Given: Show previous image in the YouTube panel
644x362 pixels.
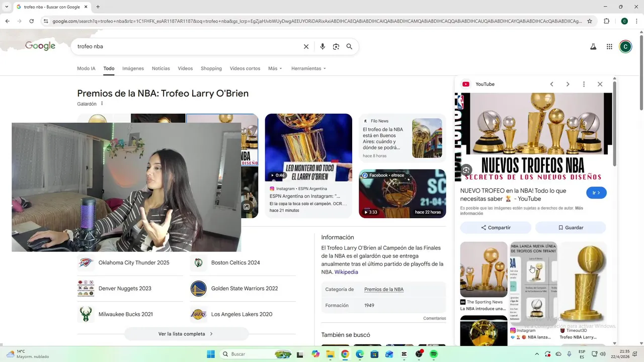Looking at the screenshot, I should pyautogui.click(x=551, y=84).
